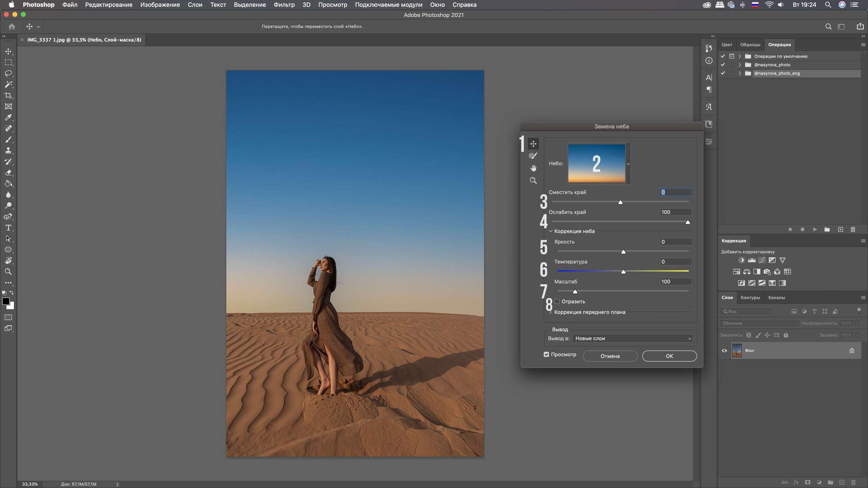
Task: Select the Type tool
Action: click(8, 227)
